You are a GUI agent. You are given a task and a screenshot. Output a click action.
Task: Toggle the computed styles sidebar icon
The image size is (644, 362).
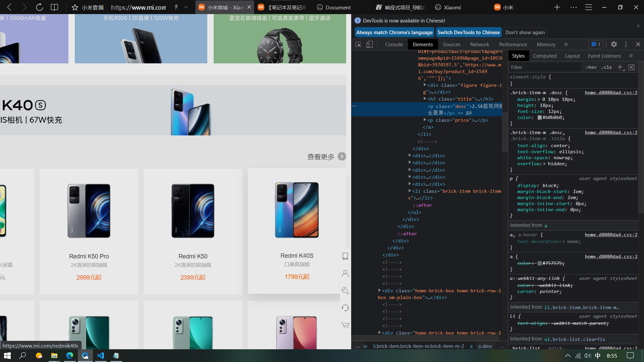point(632,67)
